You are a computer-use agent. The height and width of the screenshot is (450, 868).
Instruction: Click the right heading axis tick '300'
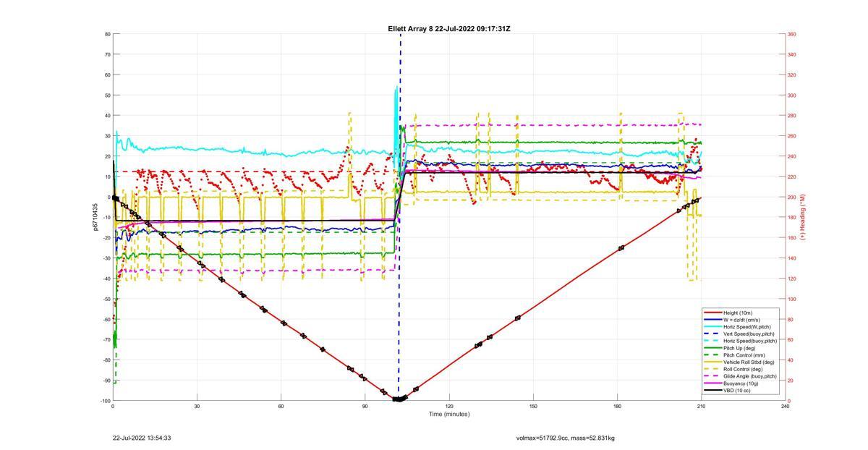pos(792,95)
